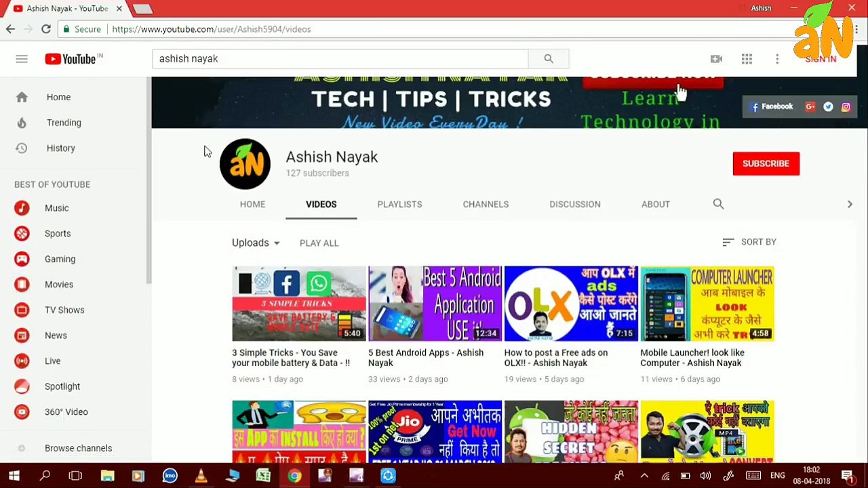
Task: Open the Sort By menu
Action: click(x=749, y=242)
